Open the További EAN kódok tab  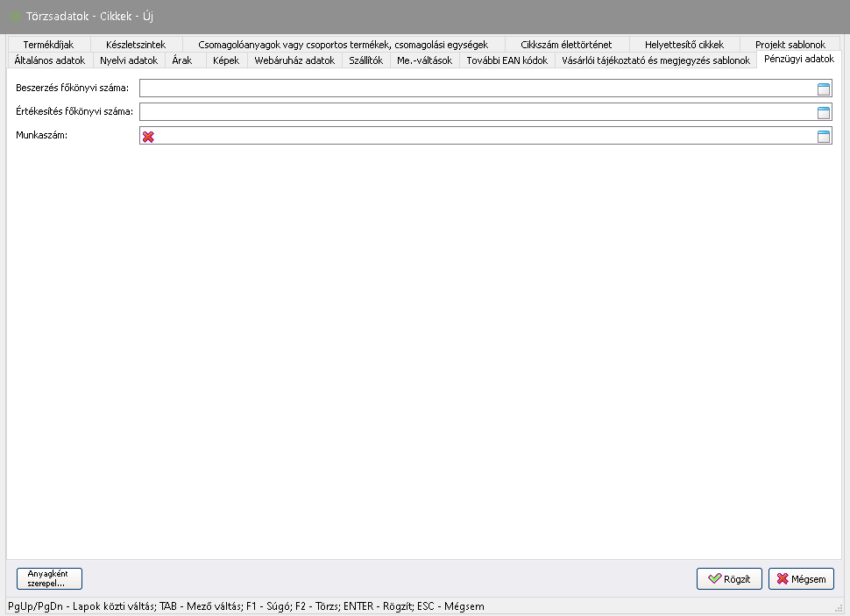point(506,60)
